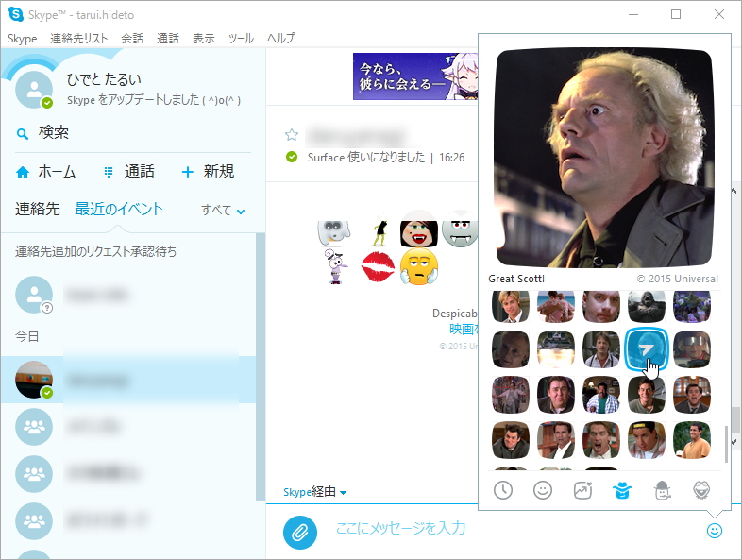Image resolution: width=742 pixels, height=560 pixels.
Task: Open the Skype経由 send-method dropdown
Action: click(x=314, y=492)
